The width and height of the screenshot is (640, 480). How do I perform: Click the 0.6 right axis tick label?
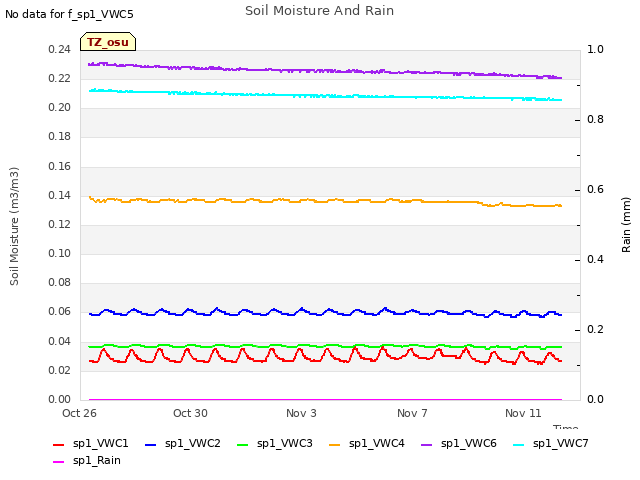(x=595, y=190)
